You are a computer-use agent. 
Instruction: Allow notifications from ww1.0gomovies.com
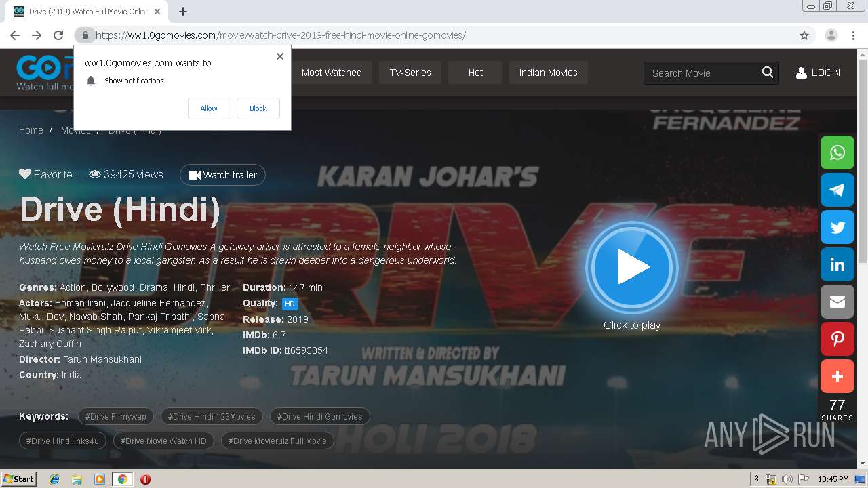tap(209, 108)
